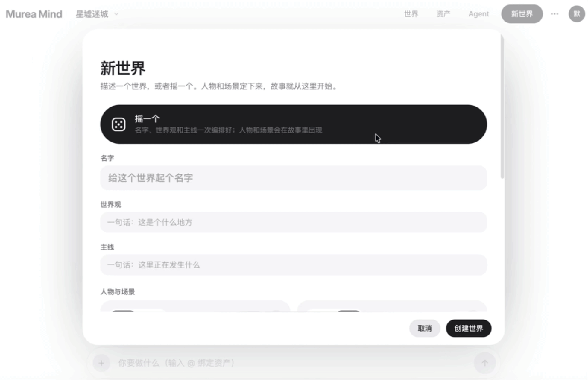Expand the 星墟迷城 world dropdown
The width and height of the screenshot is (588, 380).
[x=97, y=14]
